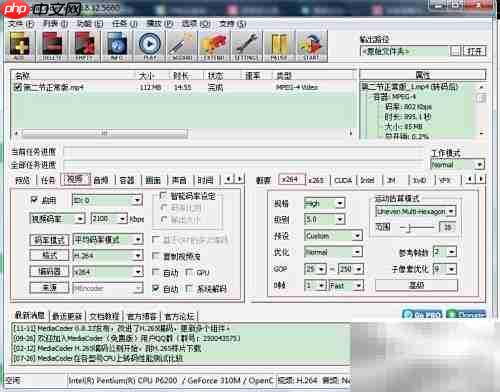Start transcoding with the Start icon
Viewport: 500px width, 392px height.
(311, 46)
